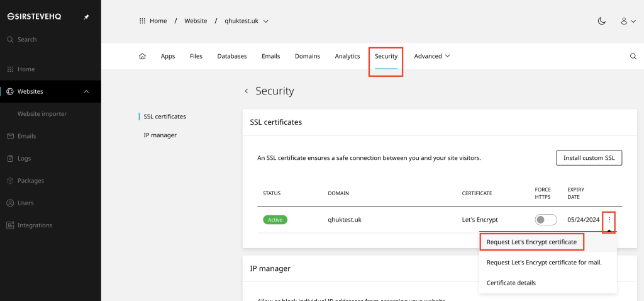Go to the Domains tab
The height and width of the screenshot is (301, 644).
coord(308,56)
